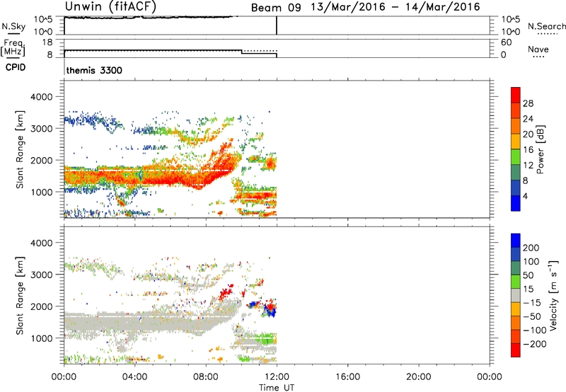
Task: Click the '4000' tick on power panel
Action: tap(41, 97)
